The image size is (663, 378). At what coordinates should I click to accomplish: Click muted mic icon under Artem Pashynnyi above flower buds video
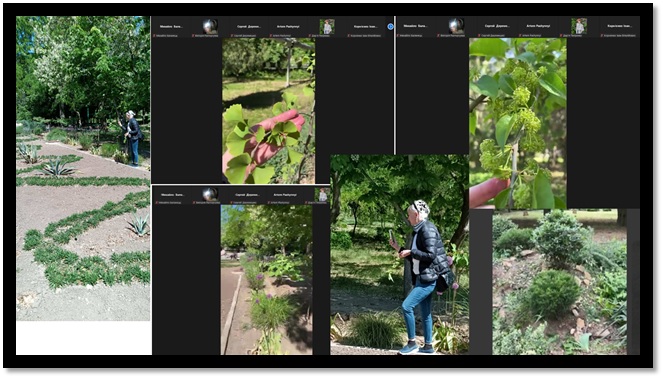click(519, 36)
